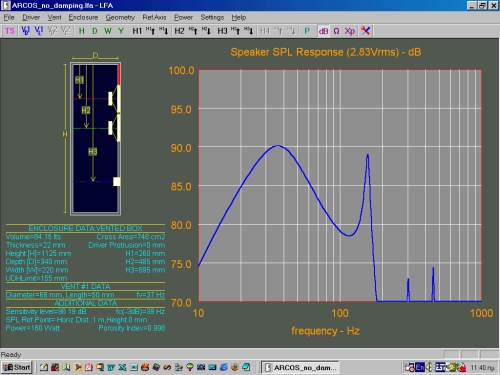Click the H1 up-arrow toolbar icon
Viewport: 500px width, 375px height.
[x=150, y=31]
